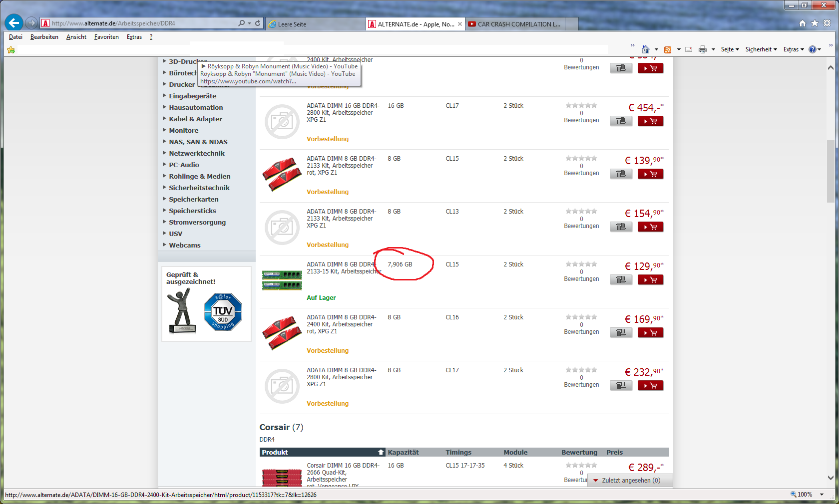839x504 pixels.
Task: Expand the Monitore category
Action: [164, 130]
